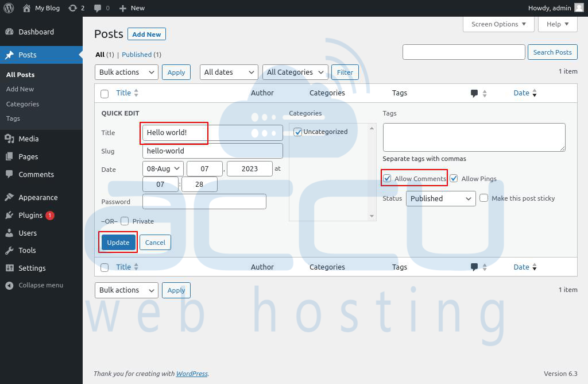Click the Appearance brush icon
588x384 pixels.
click(9, 197)
